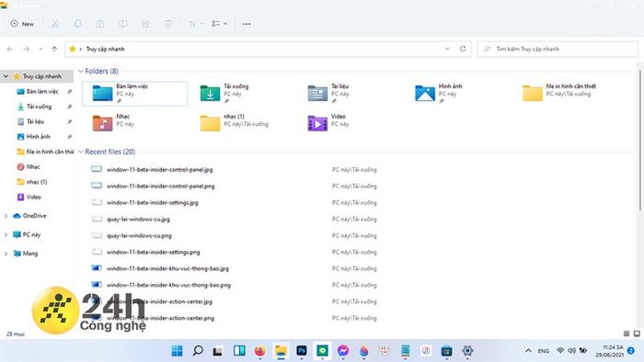Viewport: 644px width, 362px height.
Task: Click the Rename icon in toolbar
Action: click(x=122, y=24)
